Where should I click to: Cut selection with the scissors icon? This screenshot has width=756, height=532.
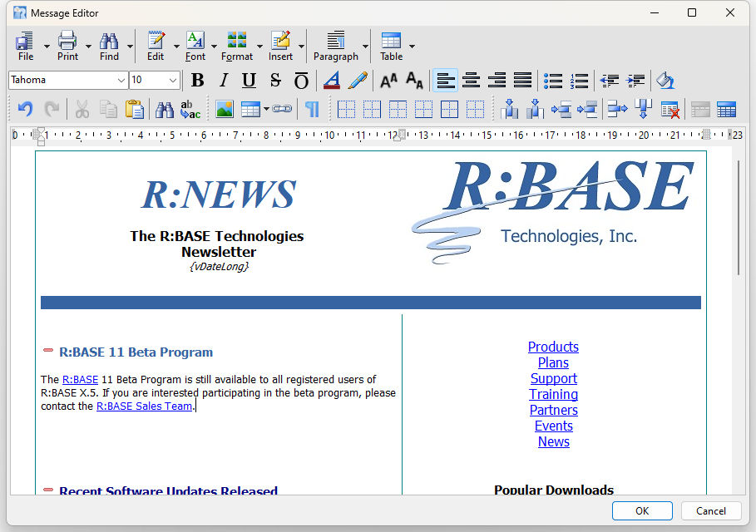(x=82, y=110)
